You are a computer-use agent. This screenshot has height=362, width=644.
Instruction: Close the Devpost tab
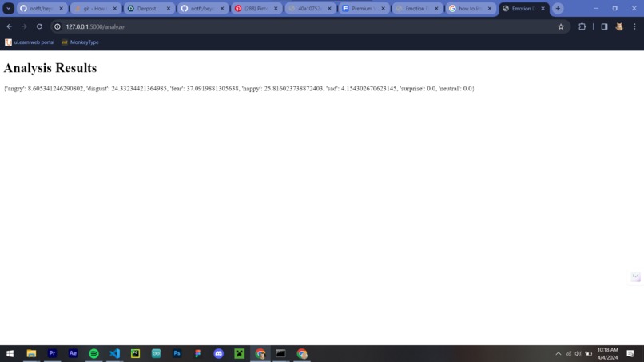coord(169,8)
